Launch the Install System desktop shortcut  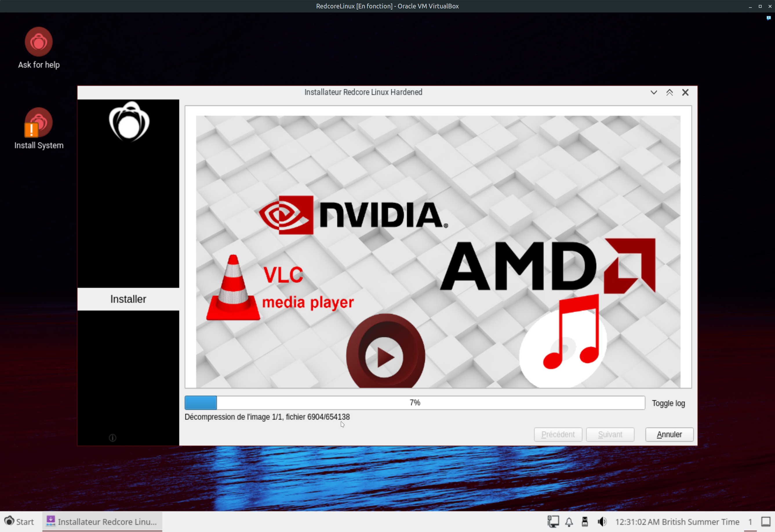click(x=39, y=123)
